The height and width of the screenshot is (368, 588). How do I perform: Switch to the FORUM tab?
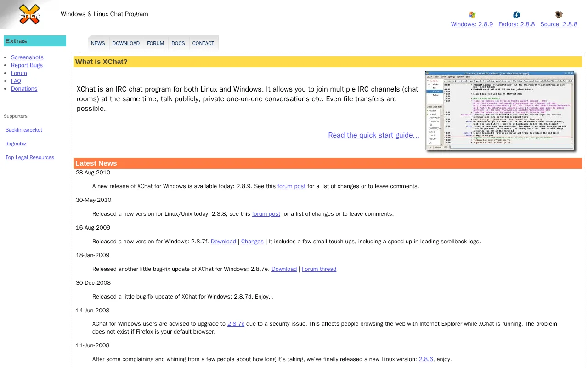point(155,43)
